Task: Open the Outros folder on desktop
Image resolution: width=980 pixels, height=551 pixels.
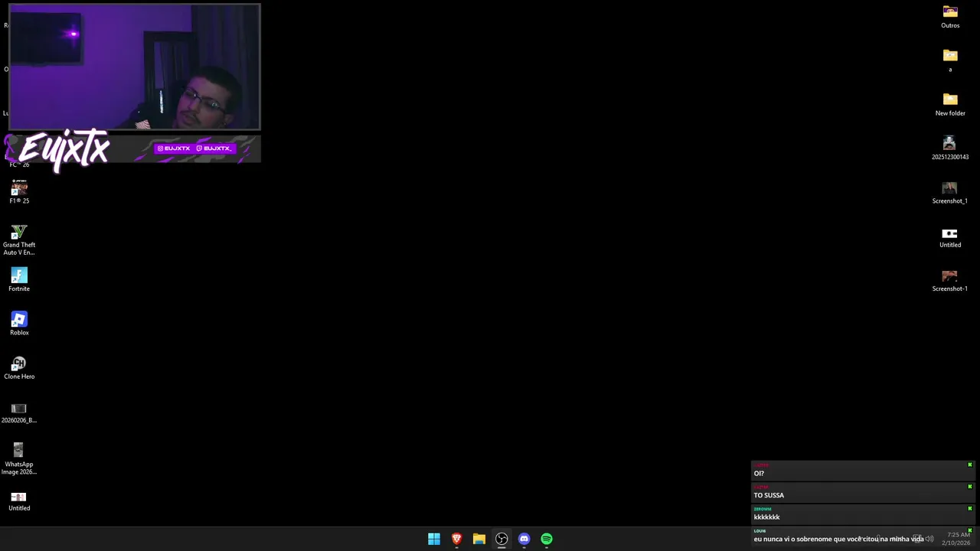Action: click(950, 16)
